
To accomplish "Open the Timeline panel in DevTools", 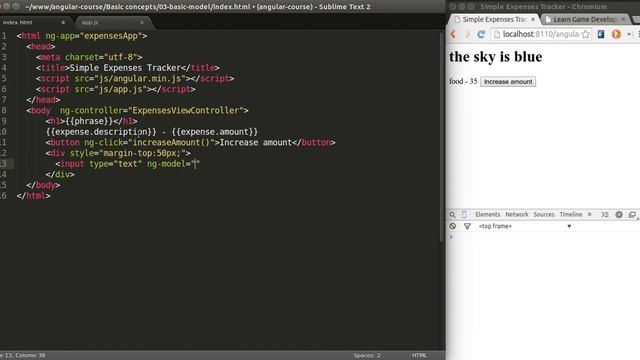I will (x=571, y=215).
